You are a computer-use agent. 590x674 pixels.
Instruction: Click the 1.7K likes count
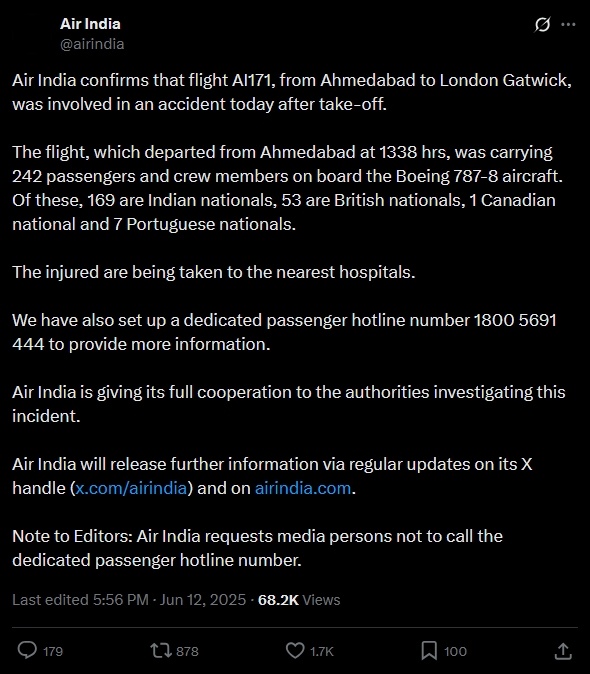(x=322, y=651)
